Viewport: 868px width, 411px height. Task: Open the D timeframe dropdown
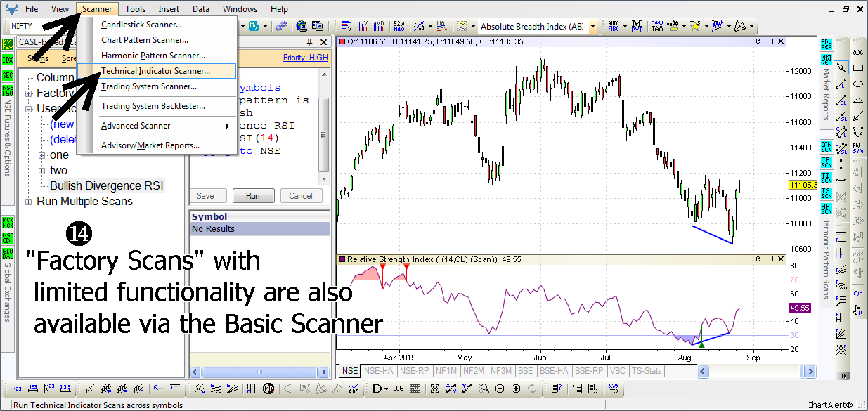click(x=380, y=389)
